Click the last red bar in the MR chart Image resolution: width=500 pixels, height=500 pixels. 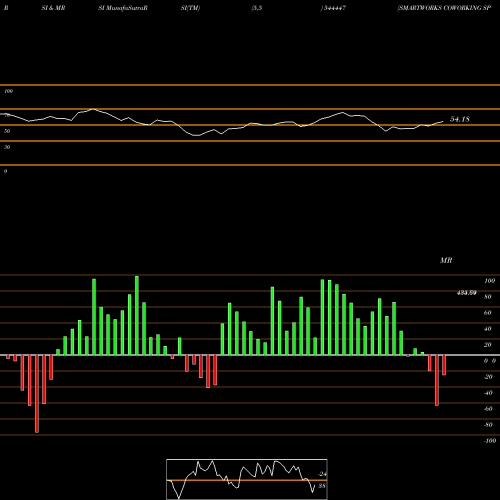point(444,365)
